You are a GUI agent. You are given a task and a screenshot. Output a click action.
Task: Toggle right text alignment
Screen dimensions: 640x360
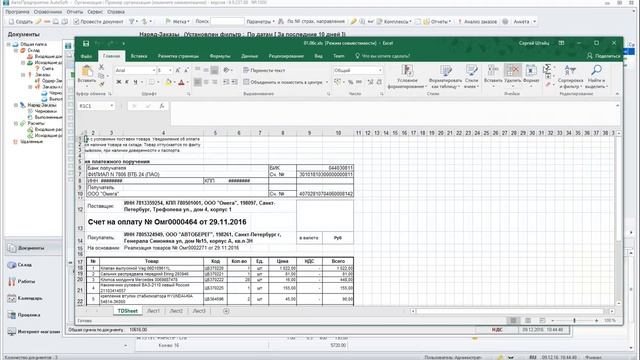[214, 82]
